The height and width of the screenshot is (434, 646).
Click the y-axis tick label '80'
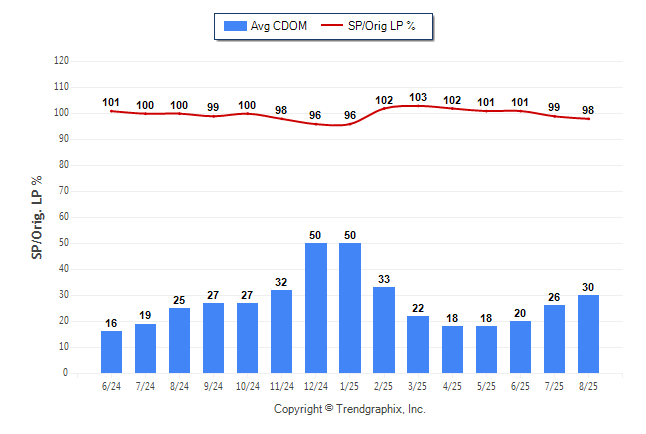tap(63, 164)
